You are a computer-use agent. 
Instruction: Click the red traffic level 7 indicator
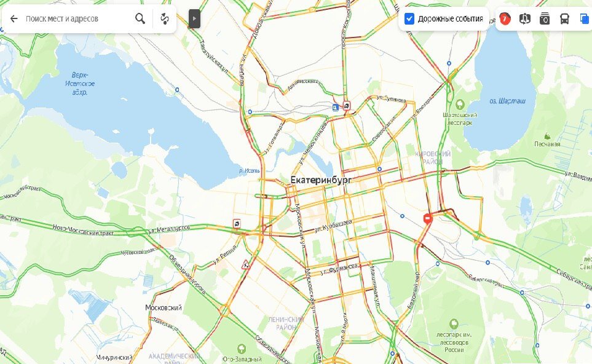tap(505, 18)
